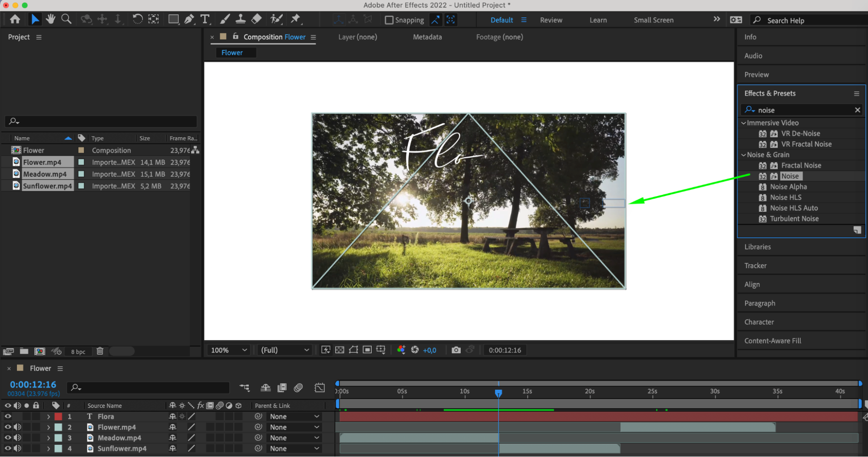Select the Eraser tool
Viewport: 868px width, 457px height.
coord(257,19)
